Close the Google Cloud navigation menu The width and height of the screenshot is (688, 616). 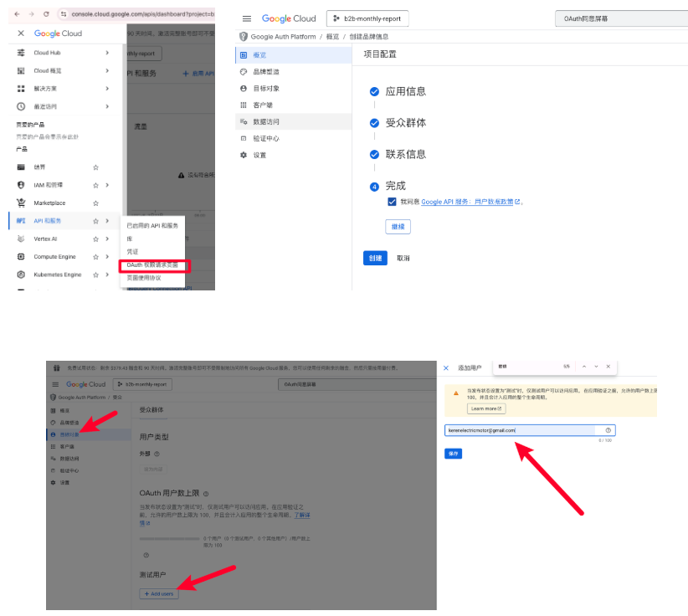[21, 33]
